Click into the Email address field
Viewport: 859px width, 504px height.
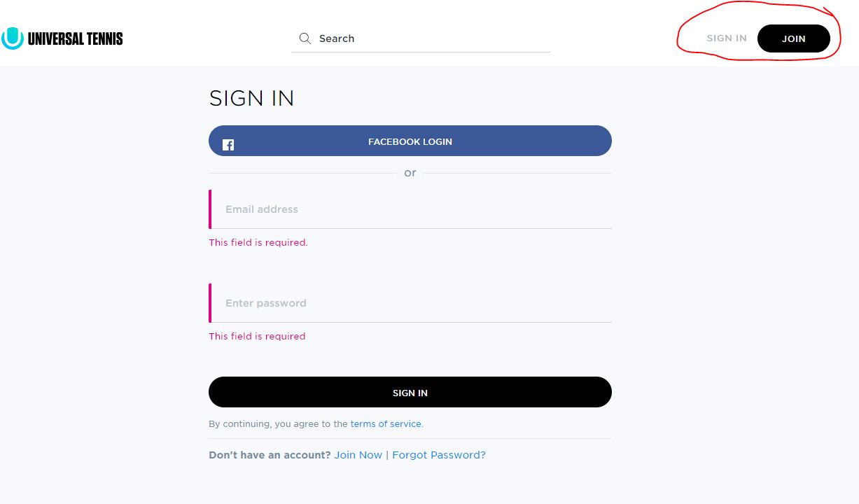(411, 209)
